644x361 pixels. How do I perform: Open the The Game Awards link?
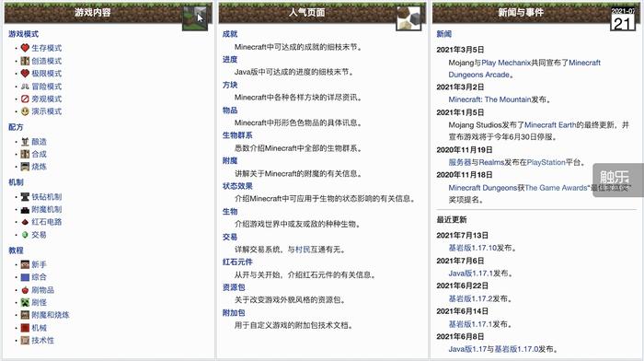pyautogui.click(x=556, y=188)
